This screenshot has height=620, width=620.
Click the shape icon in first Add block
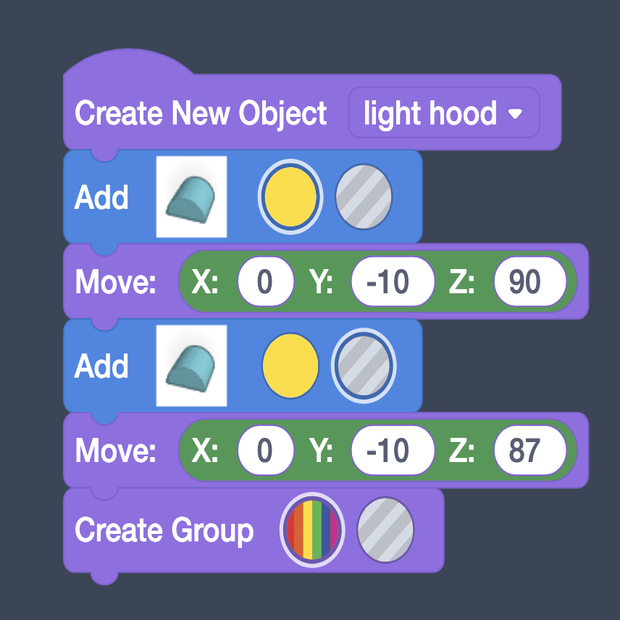191,196
